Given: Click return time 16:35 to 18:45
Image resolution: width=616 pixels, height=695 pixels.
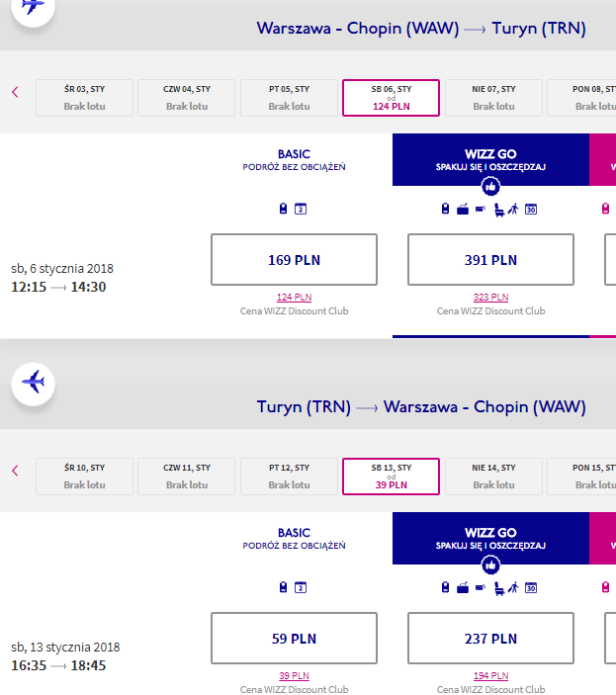Looking at the screenshot, I should (58, 665).
